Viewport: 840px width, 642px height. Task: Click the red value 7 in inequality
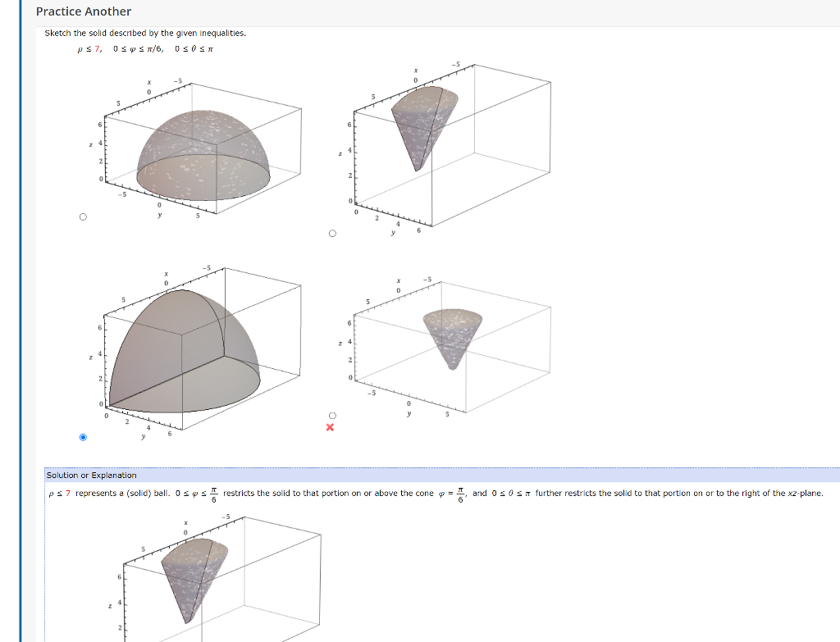tap(97, 48)
